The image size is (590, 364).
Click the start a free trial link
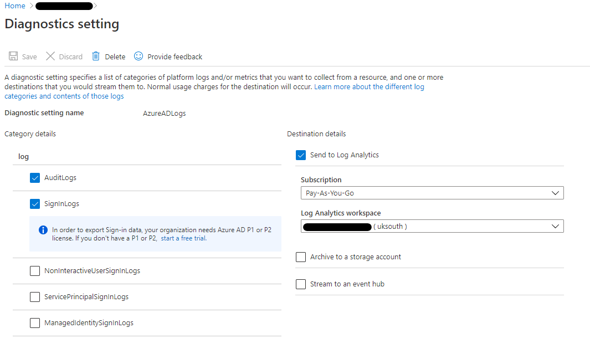click(x=183, y=238)
